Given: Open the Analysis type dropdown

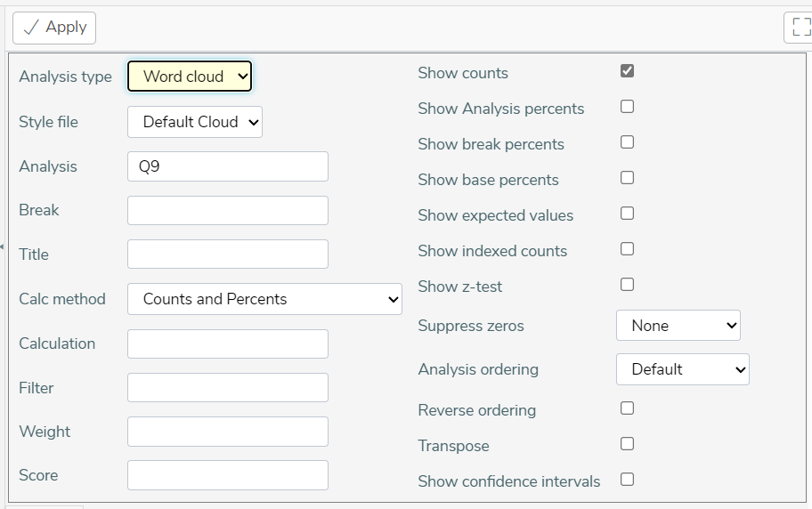Looking at the screenshot, I should (190, 77).
